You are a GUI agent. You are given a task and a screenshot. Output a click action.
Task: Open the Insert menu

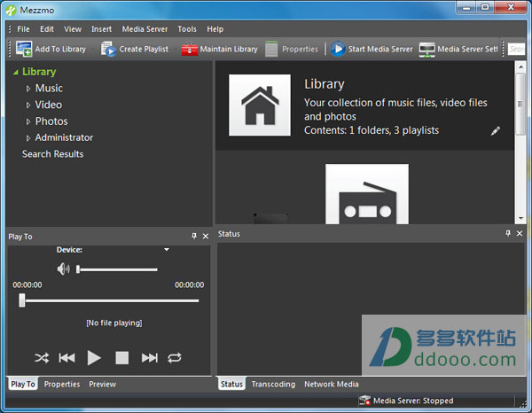[x=101, y=29]
